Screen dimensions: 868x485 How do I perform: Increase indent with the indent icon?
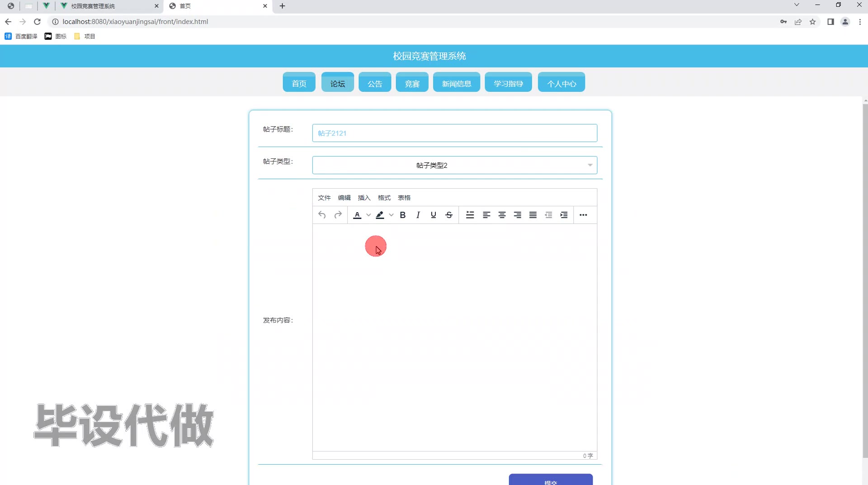(x=564, y=215)
